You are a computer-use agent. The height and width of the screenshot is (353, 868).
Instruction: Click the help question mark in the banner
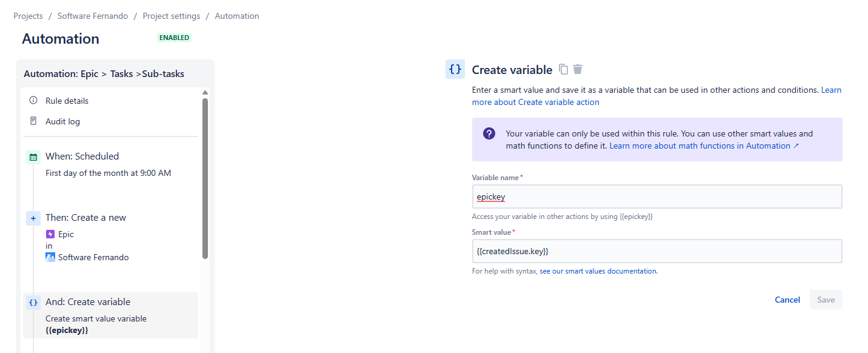pyautogui.click(x=489, y=133)
